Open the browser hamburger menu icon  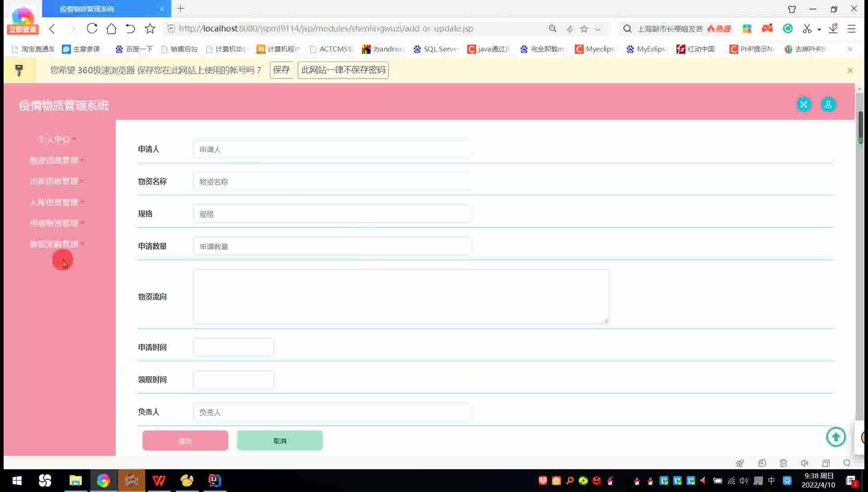point(851,28)
